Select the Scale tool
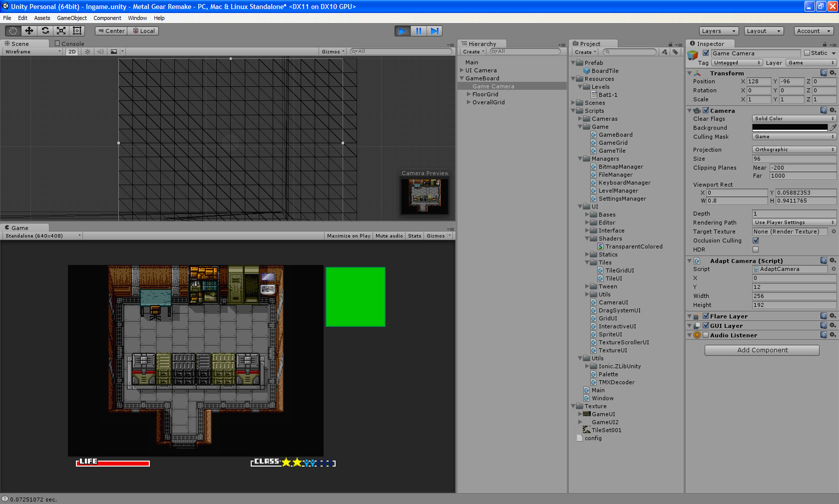 point(61,31)
